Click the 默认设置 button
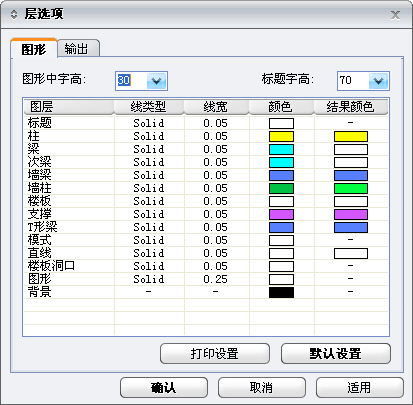Screen dimensions: 413x405 point(336,353)
